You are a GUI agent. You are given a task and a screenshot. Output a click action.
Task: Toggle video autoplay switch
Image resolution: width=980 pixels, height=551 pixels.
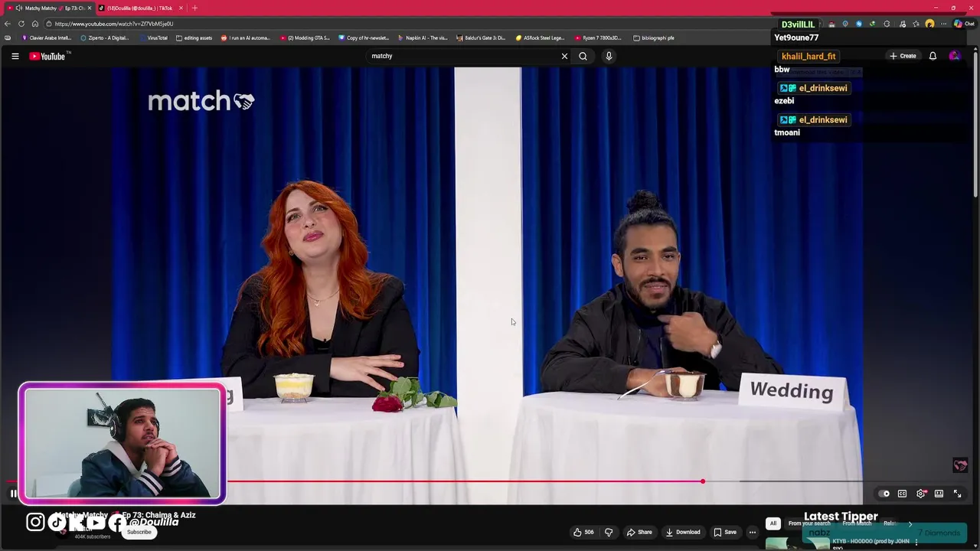coord(884,494)
